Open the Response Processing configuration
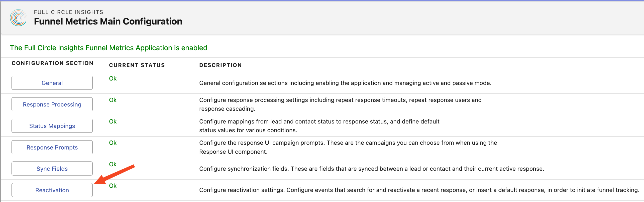The height and width of the screenshot is (202, 644). click(x=52, y=104)
